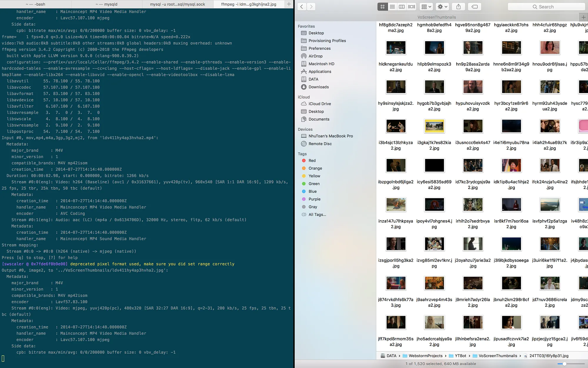
Task: Filter by the Red tag
Action: pyautogui.click(x=312, y=160)
